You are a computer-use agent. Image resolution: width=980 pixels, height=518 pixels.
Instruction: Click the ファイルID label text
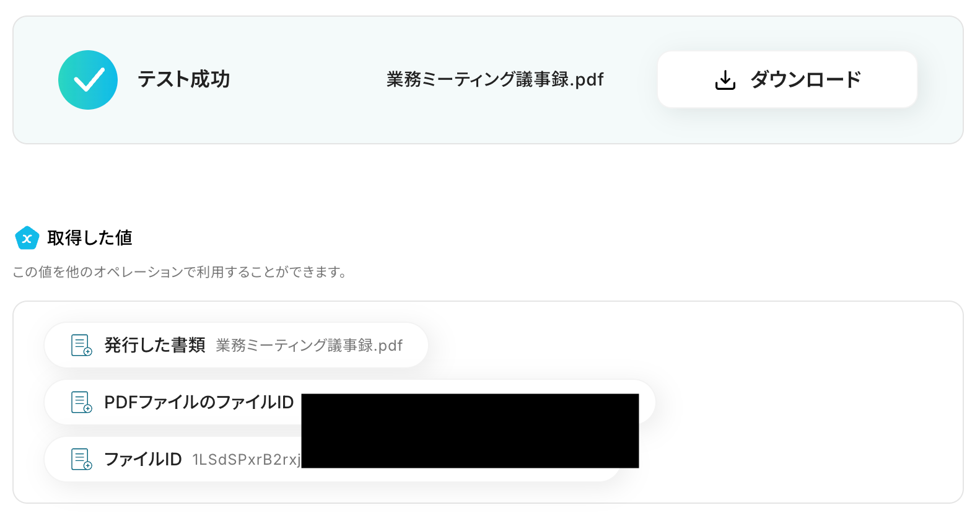click(143, 459)
